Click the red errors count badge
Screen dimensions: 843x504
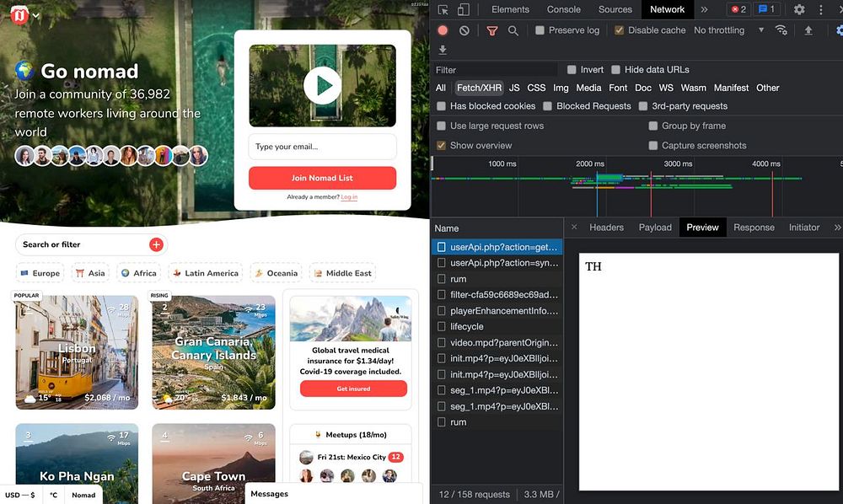tap(738, 9)
